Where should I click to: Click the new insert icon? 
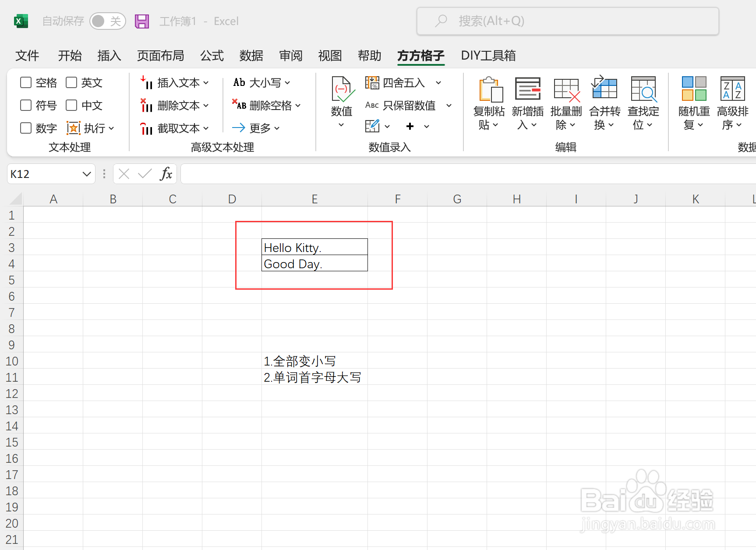tap(528, 89)
